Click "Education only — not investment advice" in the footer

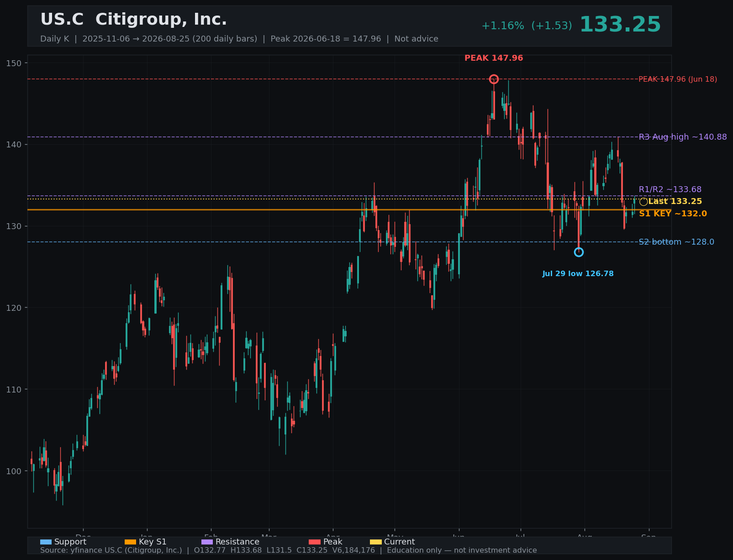tap(462, 550)
